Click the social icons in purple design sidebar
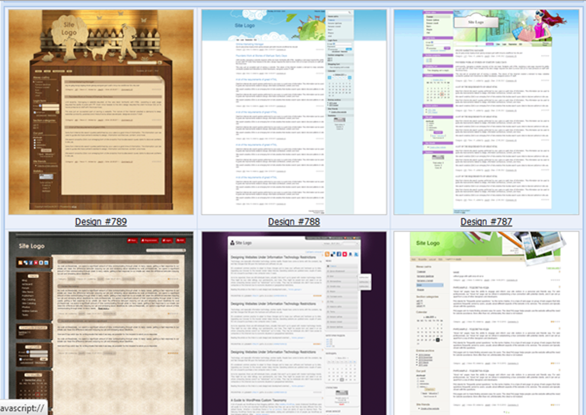This screenshot has height=415, width=586. click(x=342, y=254)
